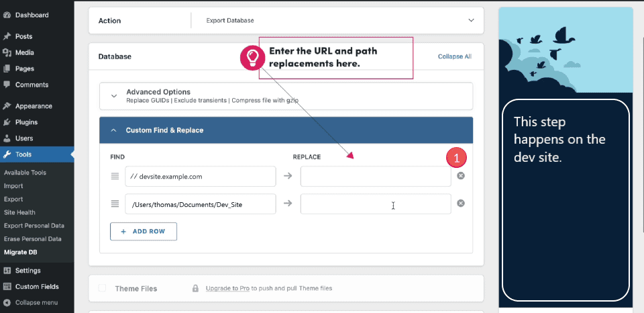The height and width of the screenshot is (313, 644).
Task: Remove the /Users/thomas path replace row
Action: pos(461,204)
